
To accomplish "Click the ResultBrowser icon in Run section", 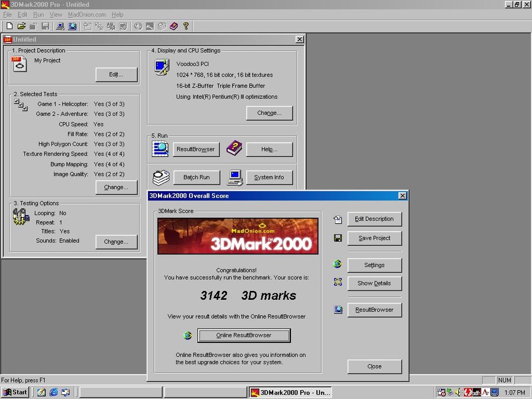I will tap(160, 149).
